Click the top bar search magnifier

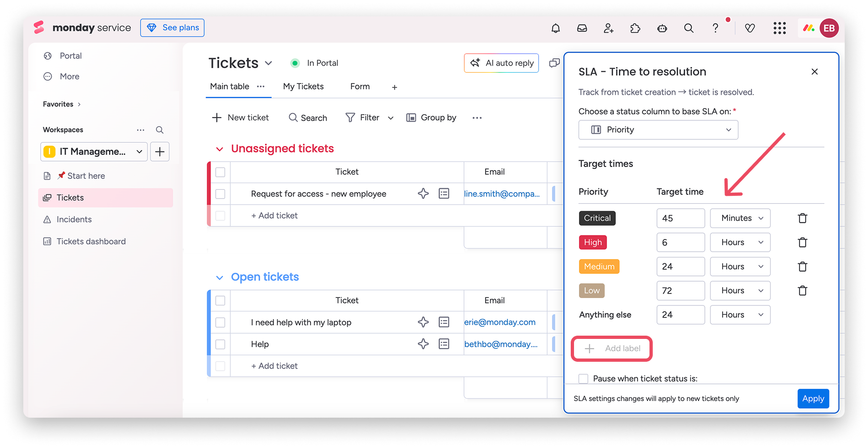pyautogui.click(x=689, y=28)
